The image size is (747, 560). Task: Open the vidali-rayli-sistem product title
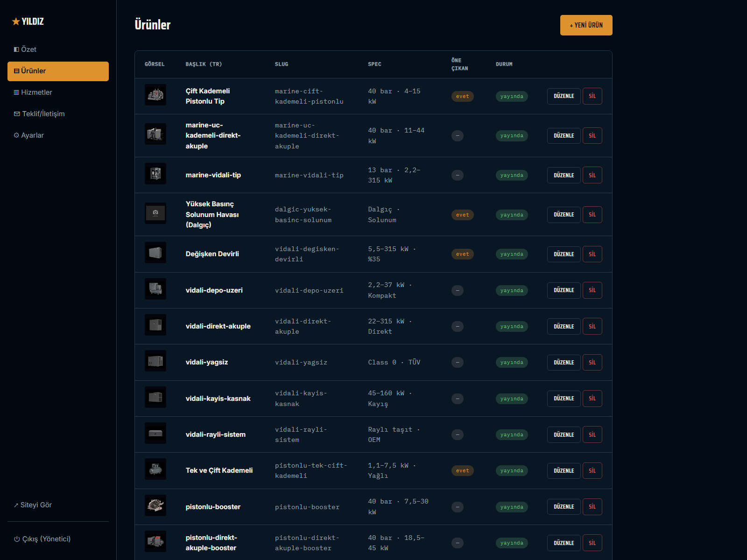pos(216,434)
